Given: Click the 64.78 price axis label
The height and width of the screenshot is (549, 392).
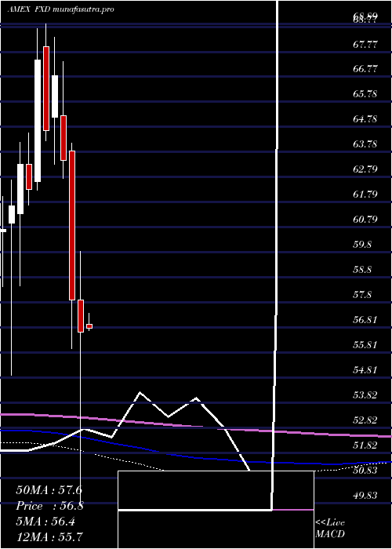Looking at the screenshot, I should (365, 119).
